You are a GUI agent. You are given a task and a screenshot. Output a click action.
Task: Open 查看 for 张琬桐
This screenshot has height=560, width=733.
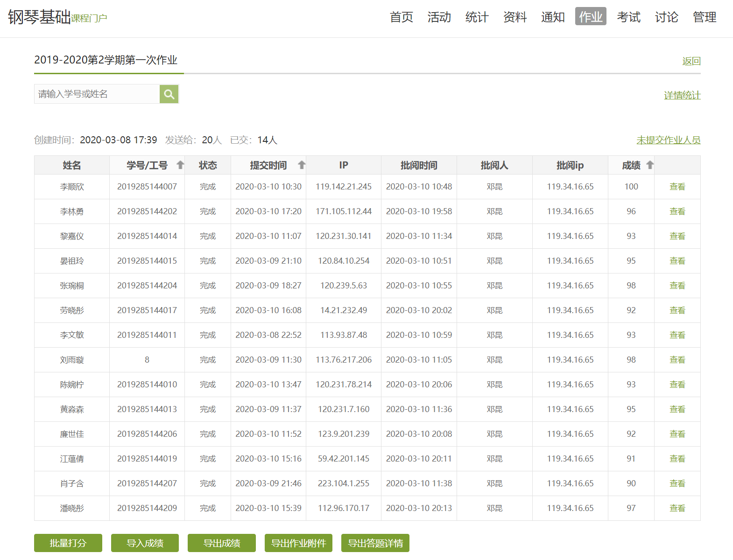(677, 286)
